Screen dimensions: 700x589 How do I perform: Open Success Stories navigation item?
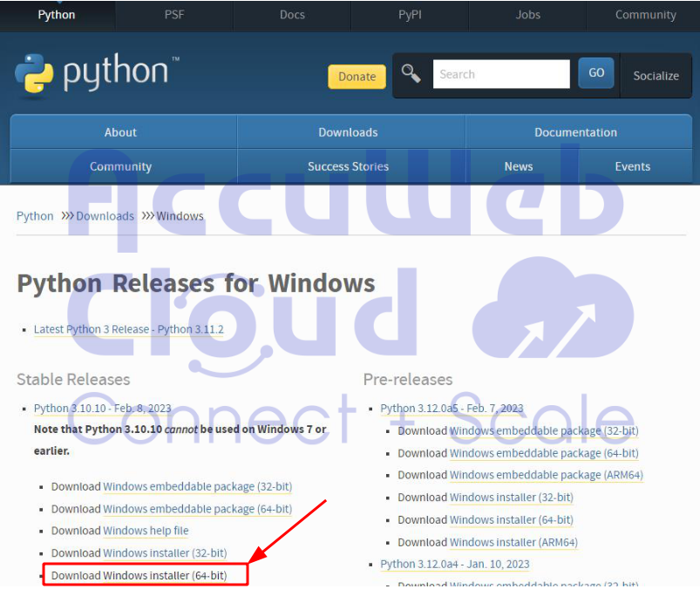tap(348, 166)
